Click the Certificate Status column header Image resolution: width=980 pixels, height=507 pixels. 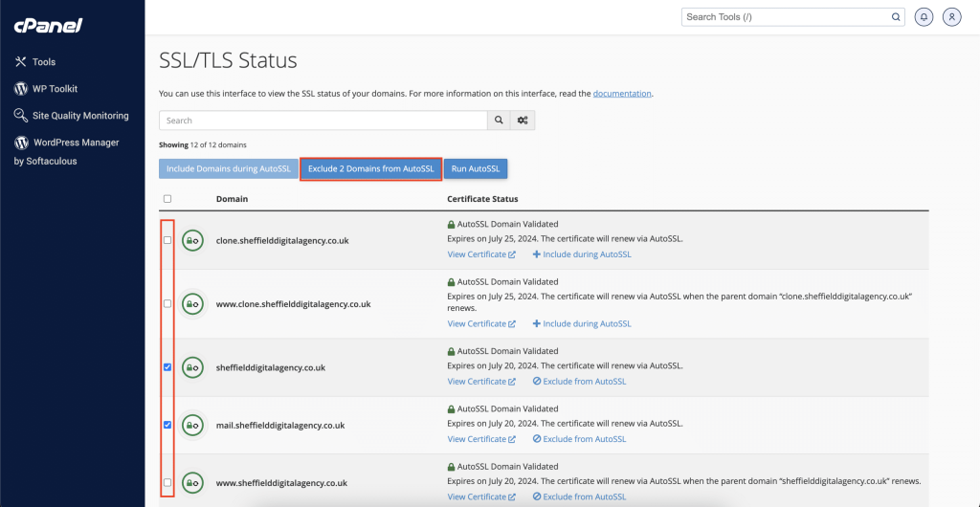[x=482, y=199]
